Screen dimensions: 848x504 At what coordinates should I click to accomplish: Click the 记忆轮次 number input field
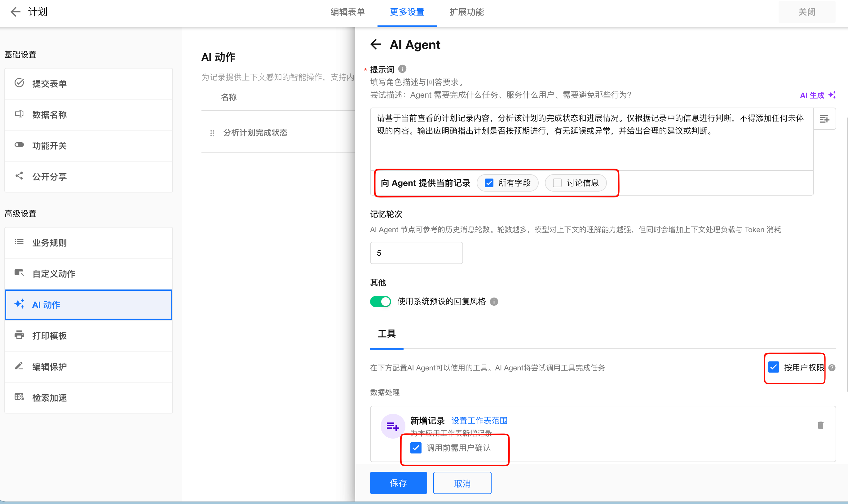[416, 253]
